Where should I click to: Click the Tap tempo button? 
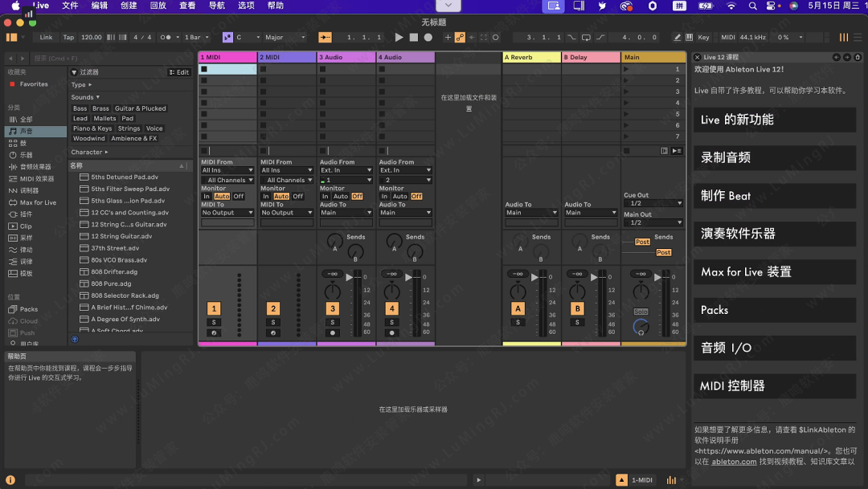68,37
